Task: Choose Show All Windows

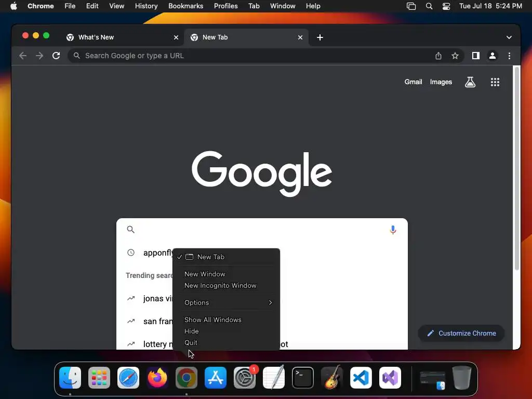Action: pos(227,320)
